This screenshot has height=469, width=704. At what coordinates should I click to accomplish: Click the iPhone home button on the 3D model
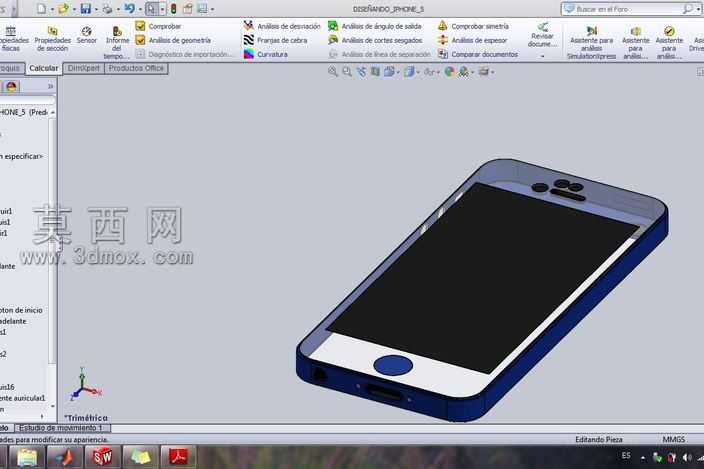pos(393,365)
